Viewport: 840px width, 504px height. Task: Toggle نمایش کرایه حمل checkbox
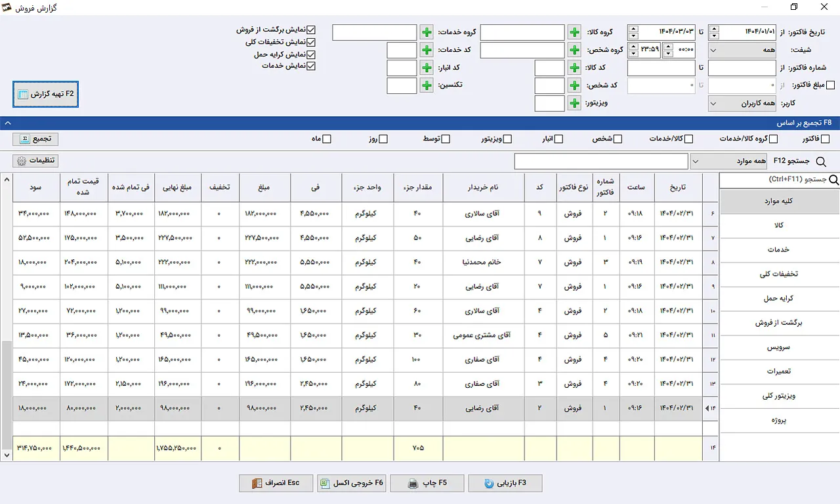[312, 54]
